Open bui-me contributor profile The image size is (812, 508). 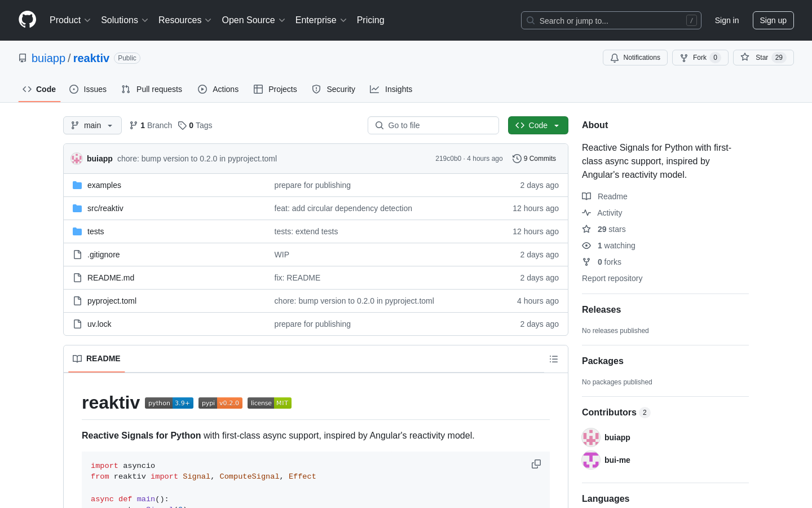coord(617,460)
